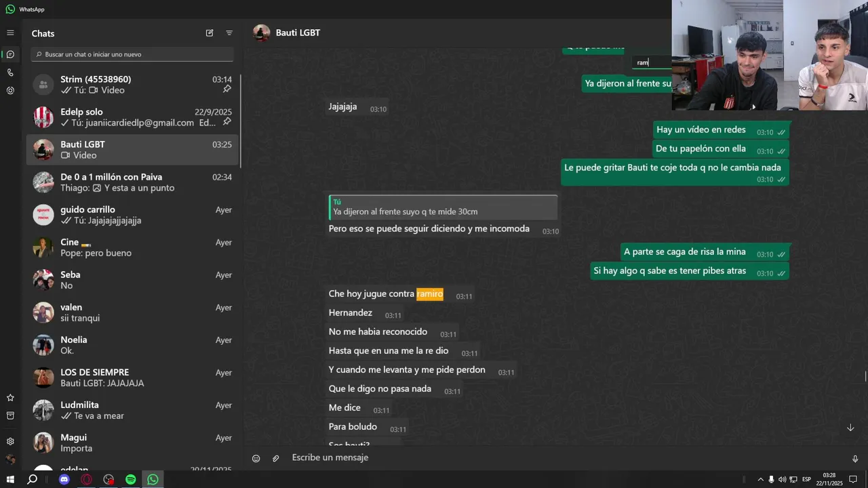Open the Edelp solo chat
This screenshot has width=868, height=488.
coord(133,117)
